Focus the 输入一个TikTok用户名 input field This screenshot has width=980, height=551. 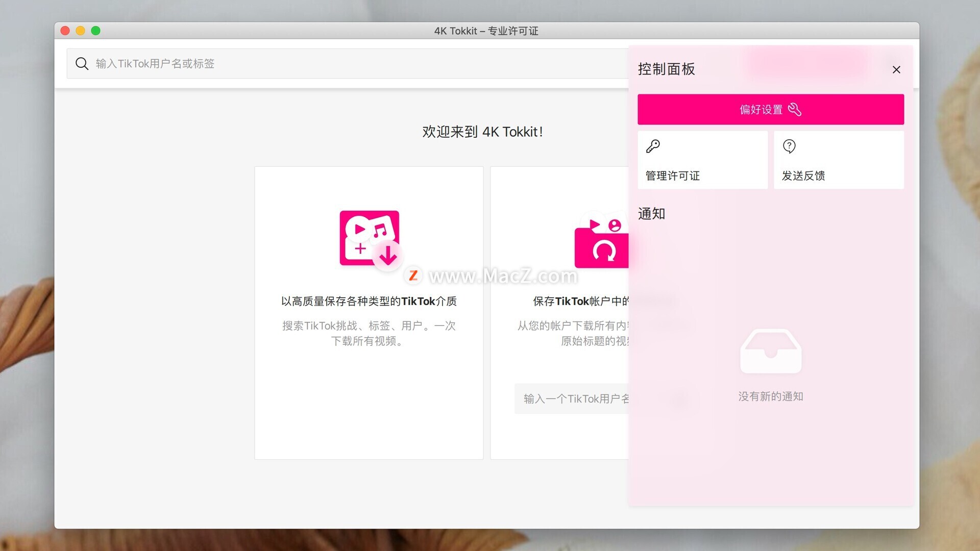572,398
